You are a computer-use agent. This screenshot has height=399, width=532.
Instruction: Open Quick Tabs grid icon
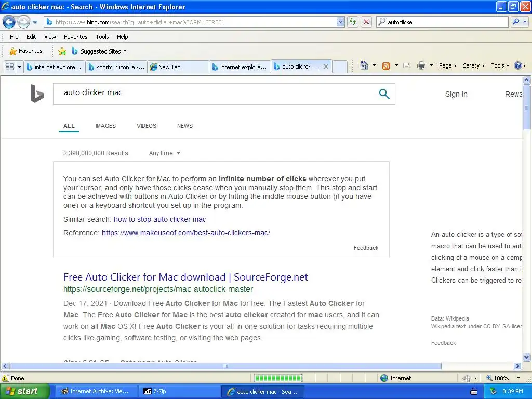coord(9,67)
